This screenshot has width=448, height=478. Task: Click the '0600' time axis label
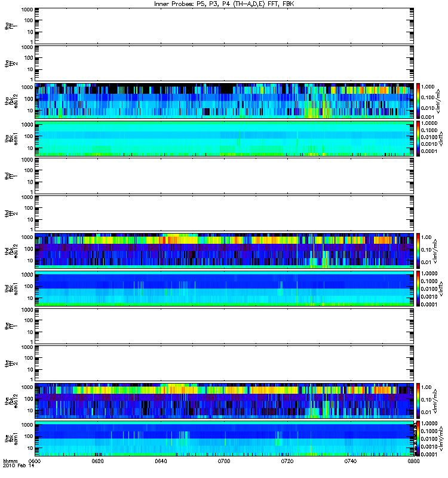(x=35, y=461)
